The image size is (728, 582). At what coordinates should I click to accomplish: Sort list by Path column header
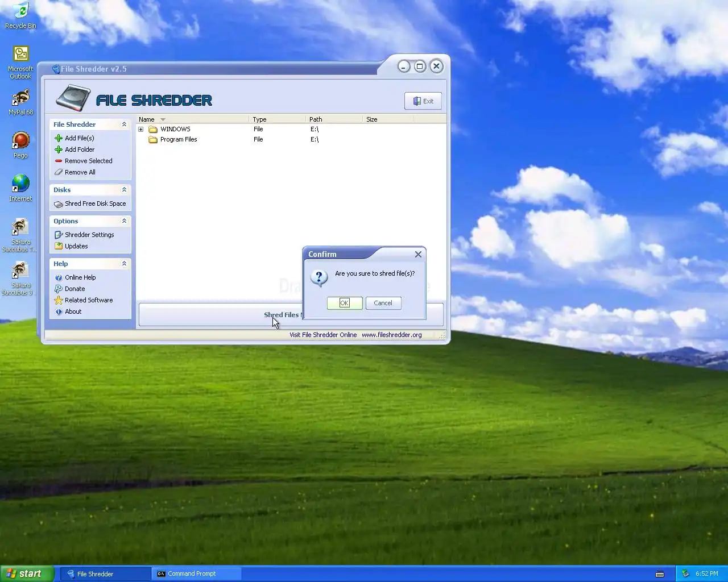pos(334,119)
